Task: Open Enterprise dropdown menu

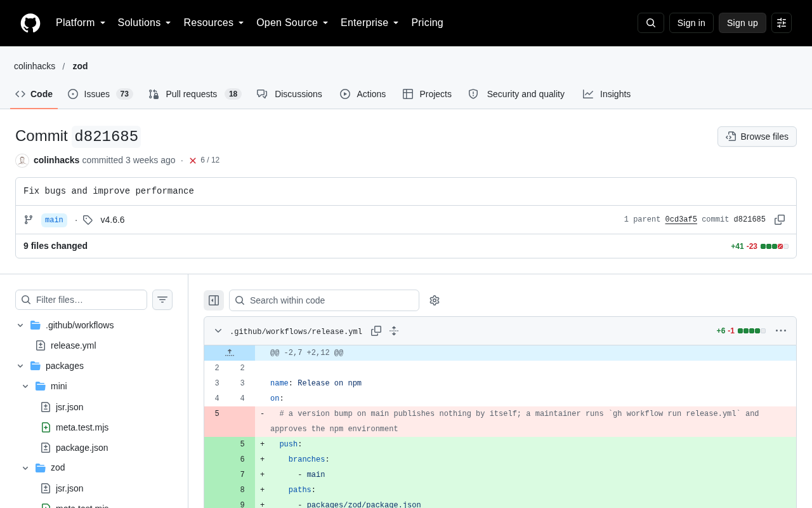Action: [370, 23]
